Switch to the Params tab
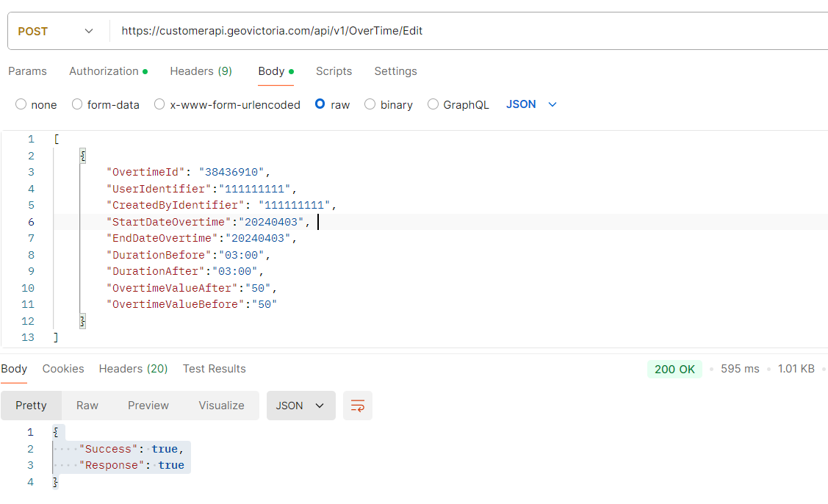The height and width of the screenshot is (504, 828). click(27, 71)
